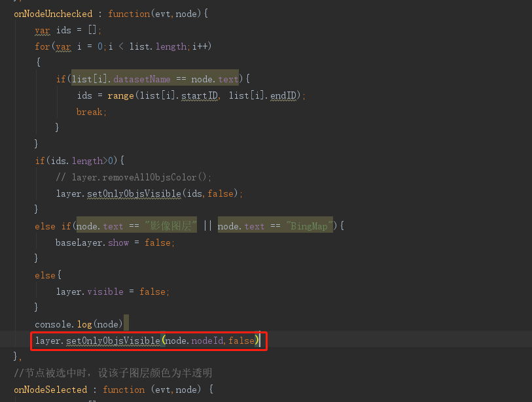Click 'function' keyword on the onNodeUnchecked line

point(129,14)
